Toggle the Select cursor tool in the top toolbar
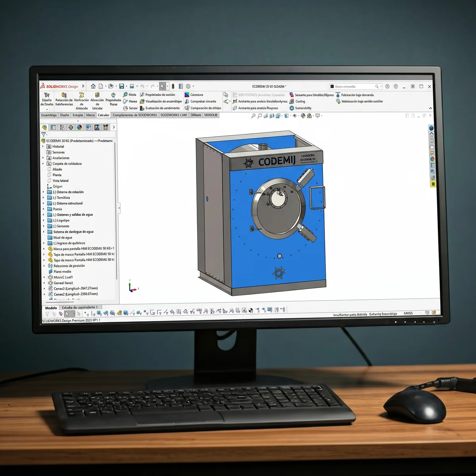This screenshot has height=476, width=476. click(x=162, y=86)
